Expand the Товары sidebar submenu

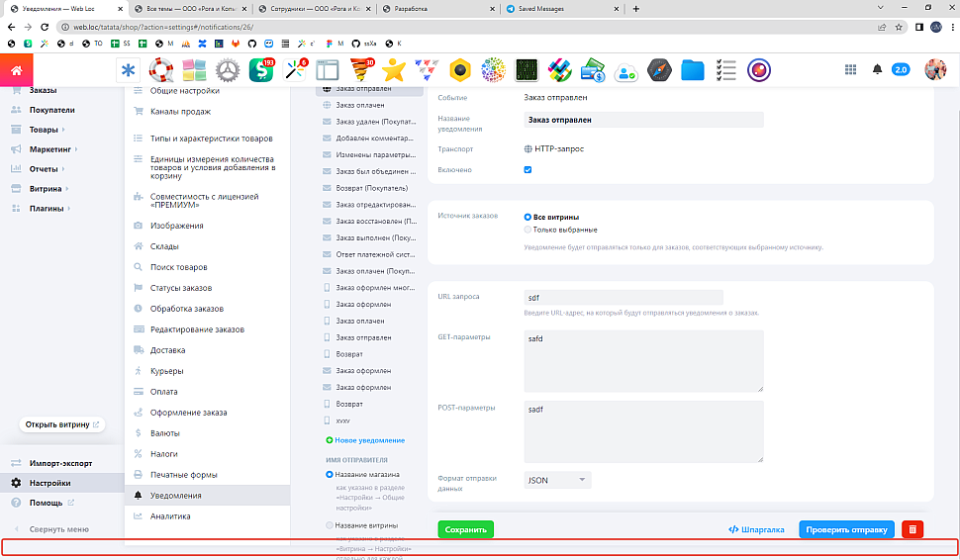pos(63,130)
